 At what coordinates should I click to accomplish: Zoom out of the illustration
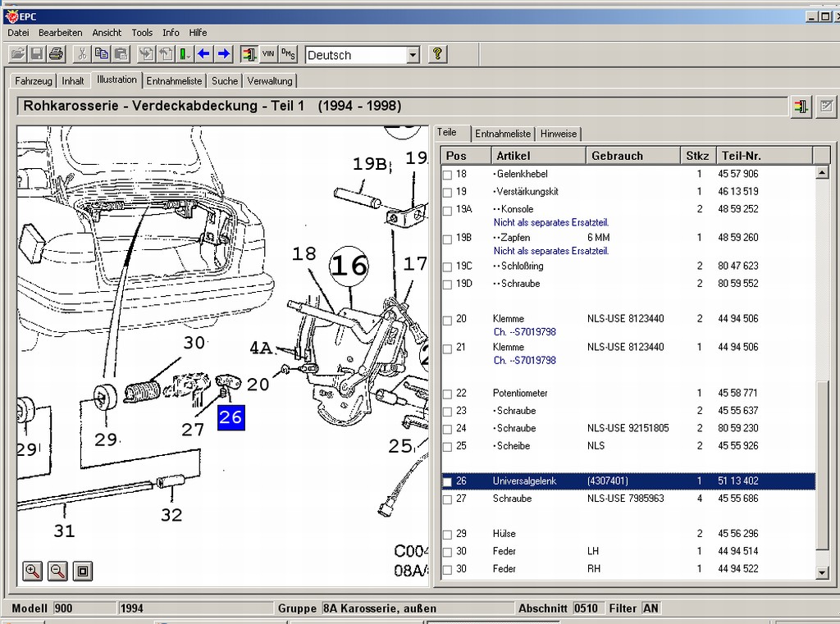click(x=58, y=571)
